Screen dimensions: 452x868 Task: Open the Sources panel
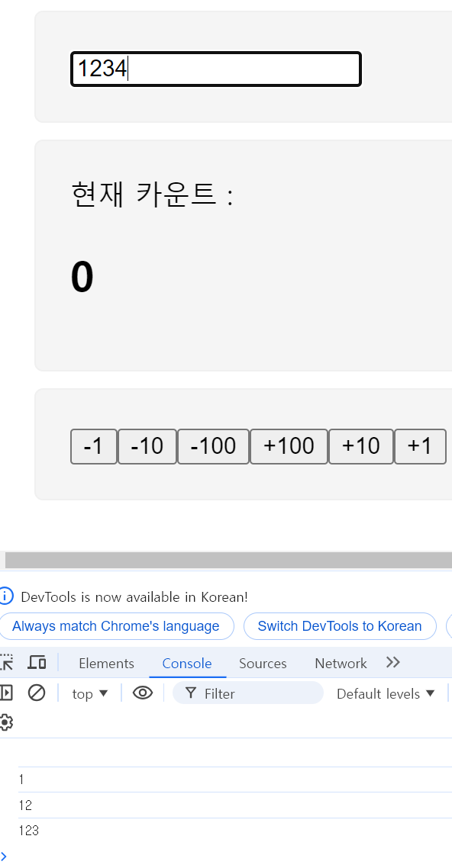point(263,663)
